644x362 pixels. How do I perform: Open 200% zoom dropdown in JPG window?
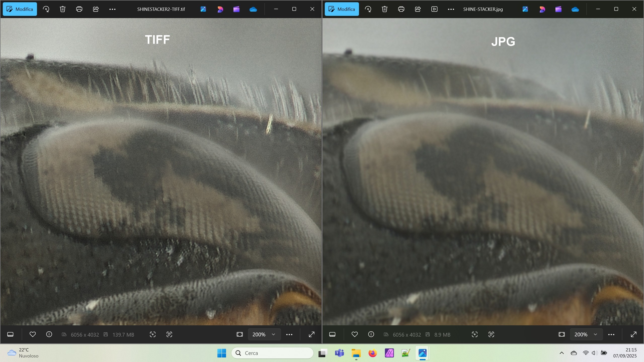[x=586, y=334]
